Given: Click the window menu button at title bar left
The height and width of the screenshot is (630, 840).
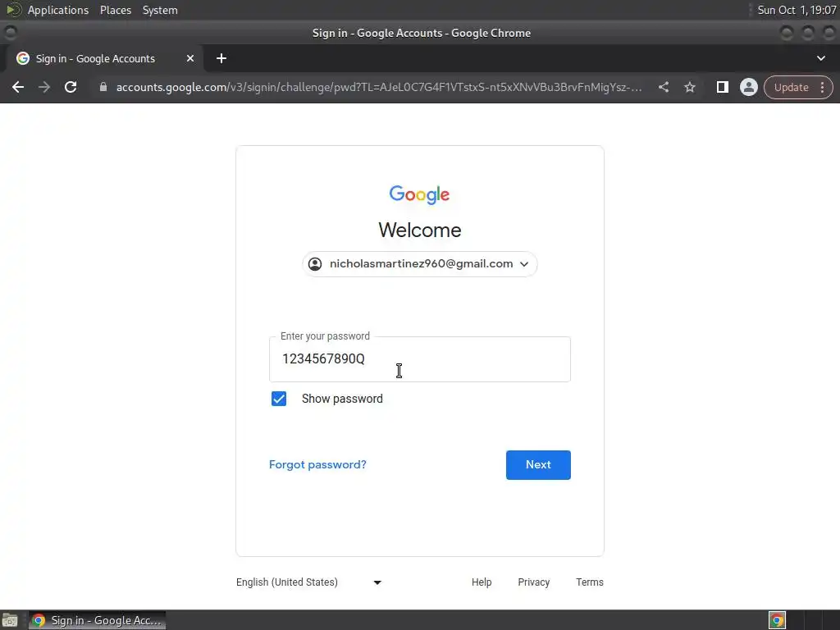Looking at the screenshot, I should [x=10, y=33].
